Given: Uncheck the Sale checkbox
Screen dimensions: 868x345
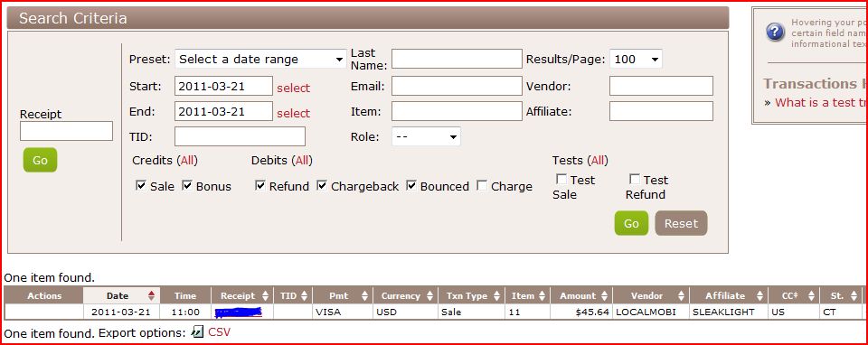Looking at the screenshot, I should click(141, 186).
